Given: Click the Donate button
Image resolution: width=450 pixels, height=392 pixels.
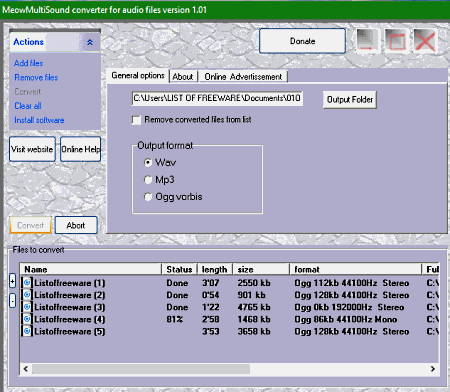Looking at the screenshot, I should [302, 41].
